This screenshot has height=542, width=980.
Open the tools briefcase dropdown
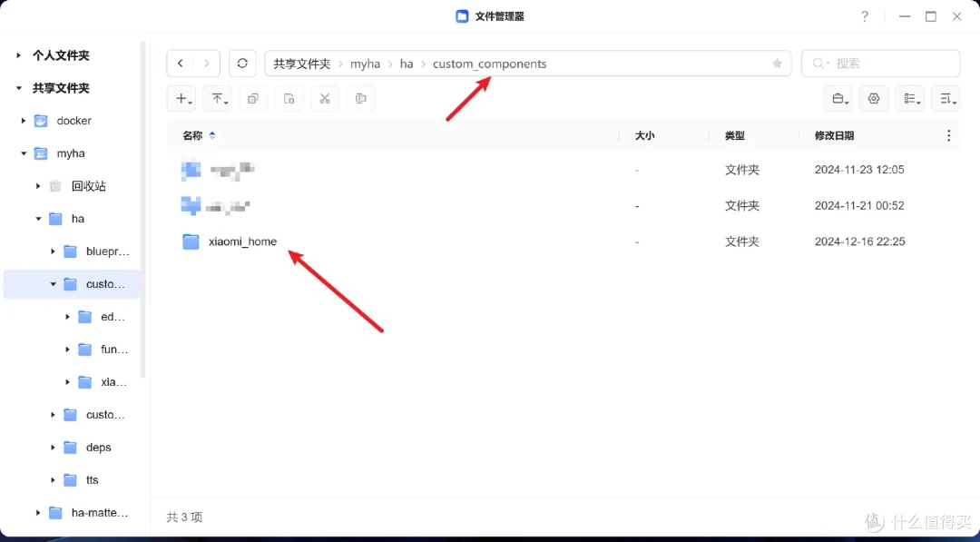pyautogui.click(x=838, y=99)
